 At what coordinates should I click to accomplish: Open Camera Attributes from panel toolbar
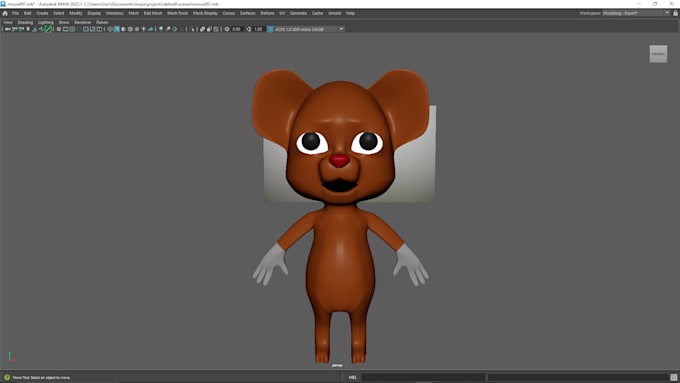21,29
